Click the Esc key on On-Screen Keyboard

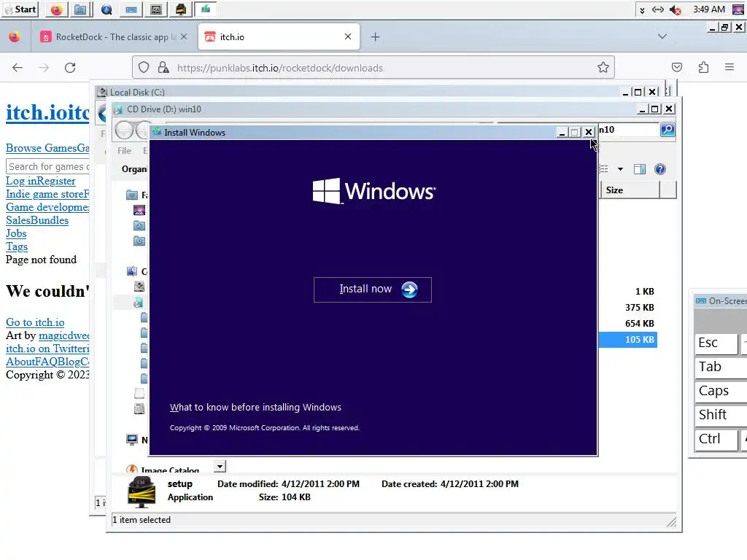click(x=716, y=343)
